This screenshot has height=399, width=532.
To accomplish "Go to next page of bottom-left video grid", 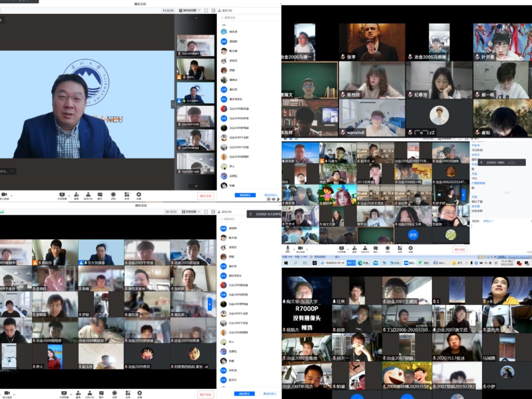I will pyautogui.click(x=210, y=304).
